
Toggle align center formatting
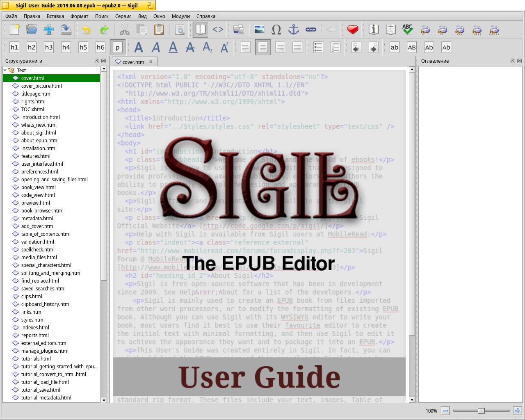click(x=263, y=47)
